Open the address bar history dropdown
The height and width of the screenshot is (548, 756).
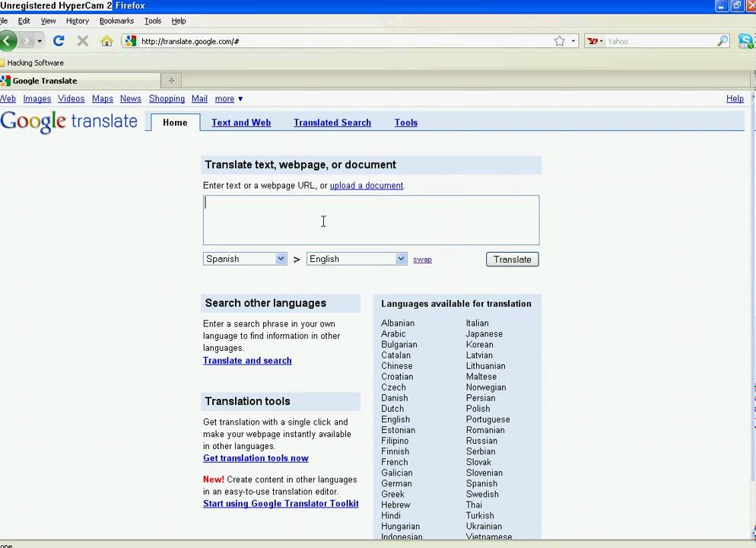point(573,41)
